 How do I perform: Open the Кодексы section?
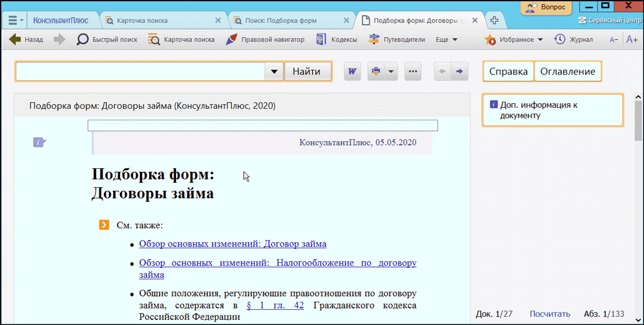click(336, 40)
